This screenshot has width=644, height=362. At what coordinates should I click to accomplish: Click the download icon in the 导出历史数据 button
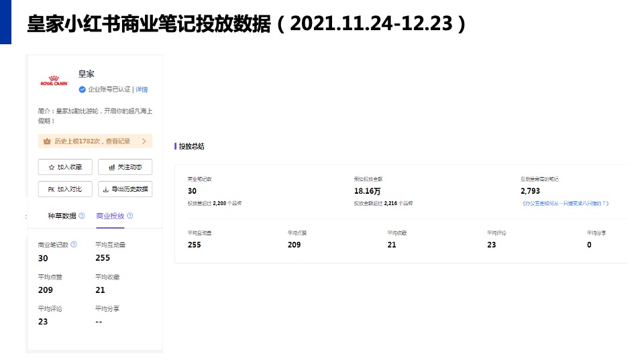105,189
